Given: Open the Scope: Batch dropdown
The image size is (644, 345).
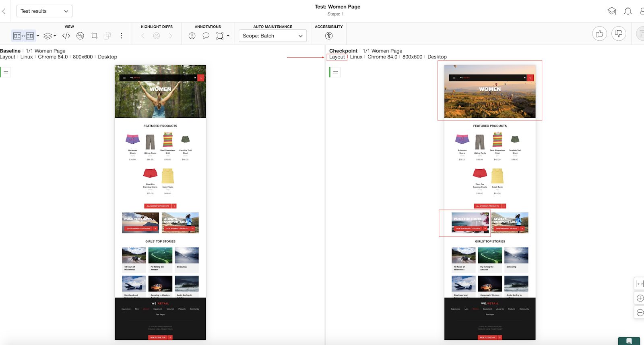Looking at the screenshot, I should pyautogui.click(x=272, y=36).
